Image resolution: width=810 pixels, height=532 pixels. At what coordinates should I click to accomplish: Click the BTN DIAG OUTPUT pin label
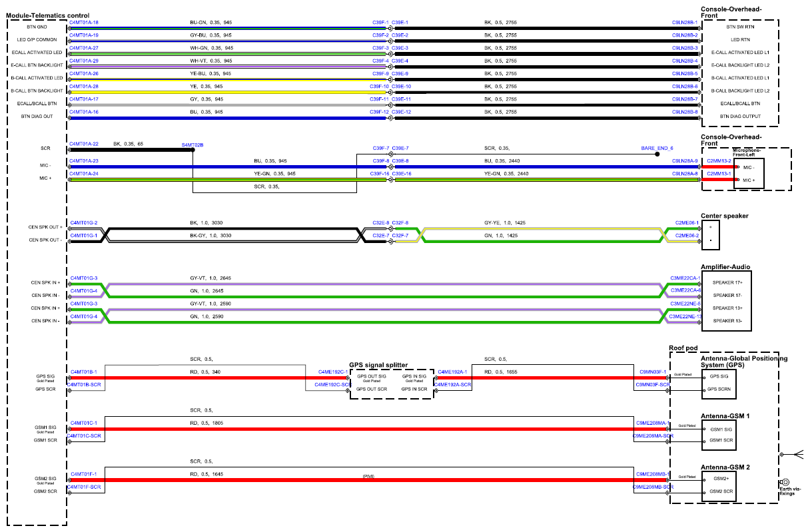click(x=740, y=117)
